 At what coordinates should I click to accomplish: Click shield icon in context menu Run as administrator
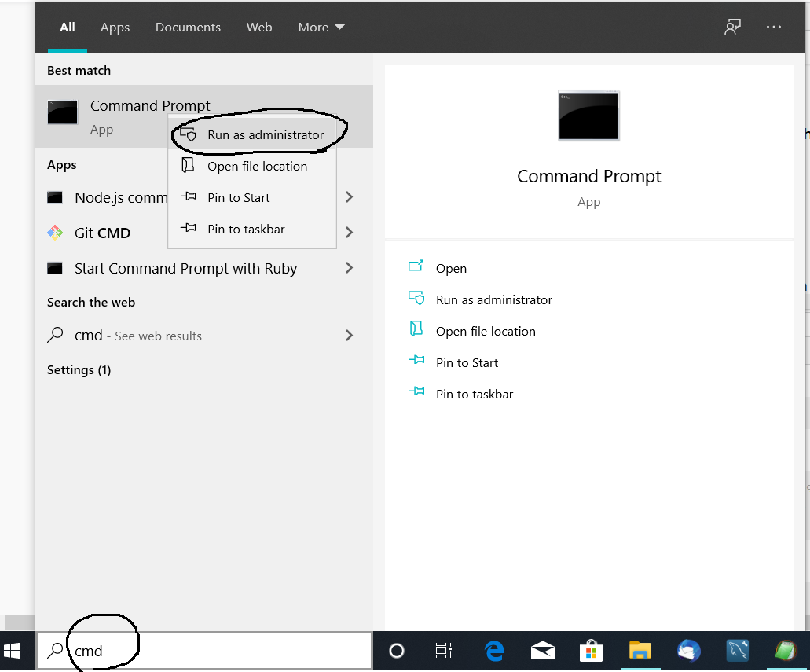click(x=188, y=134)
